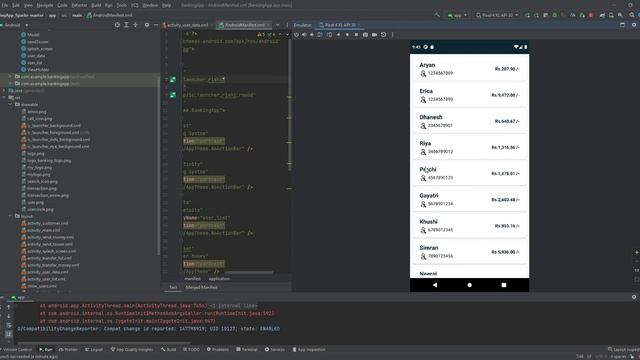Click the soft-wrap icon in Run console
640x360 pixels.
click(8, 325)
